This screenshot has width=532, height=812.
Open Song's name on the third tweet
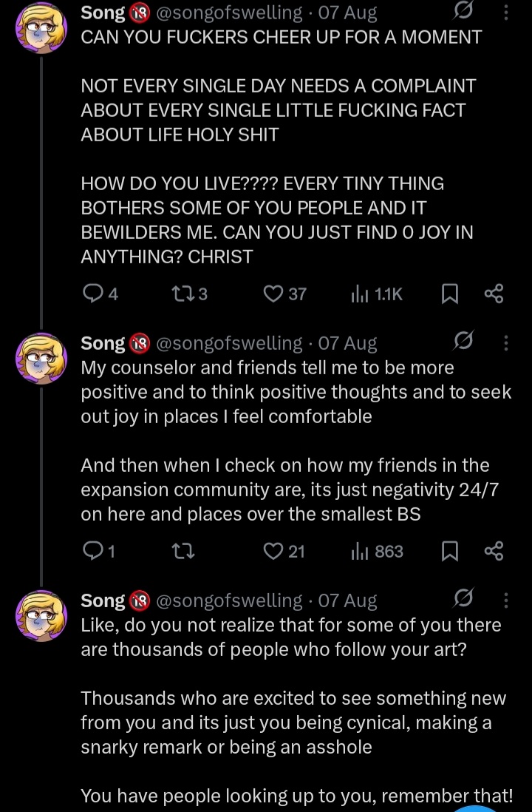[103, 600]
